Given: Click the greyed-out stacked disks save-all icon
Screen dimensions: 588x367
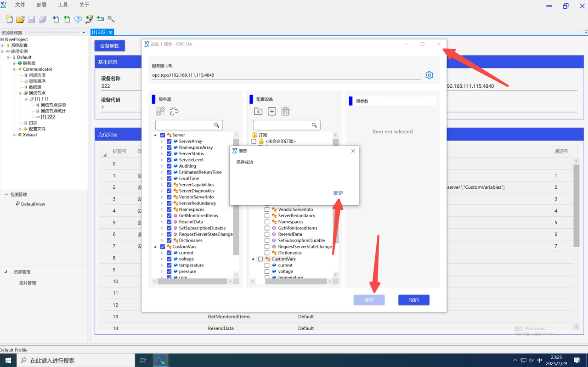Looking at the screenshot, I should 43,19.
